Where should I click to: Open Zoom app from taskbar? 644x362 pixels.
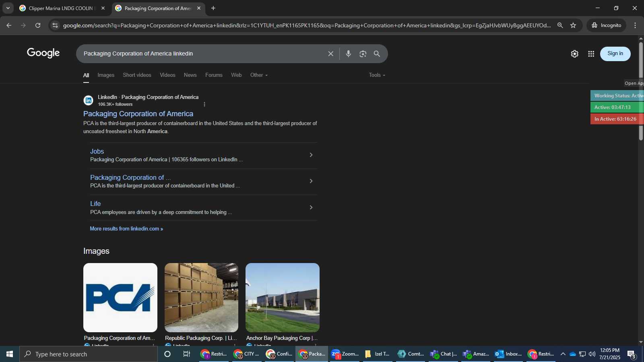tap(345, 354)
